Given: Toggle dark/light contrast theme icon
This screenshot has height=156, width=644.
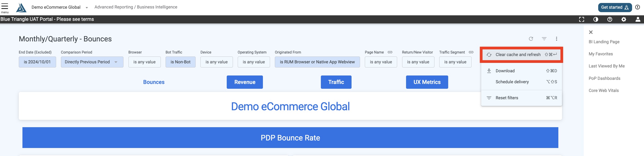Looking at the screenshot, I should (596, 19).
